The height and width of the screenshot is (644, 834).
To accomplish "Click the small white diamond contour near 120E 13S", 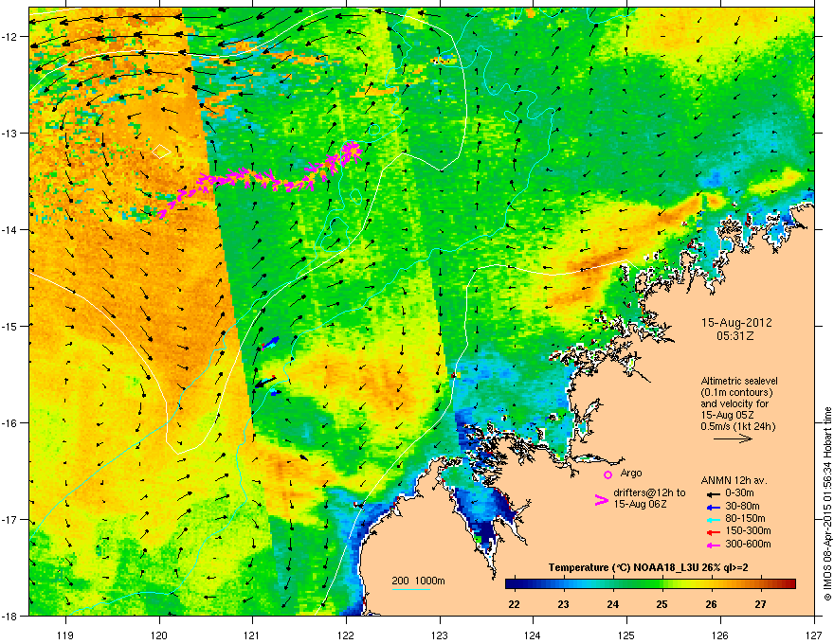I will click(161, 152).
